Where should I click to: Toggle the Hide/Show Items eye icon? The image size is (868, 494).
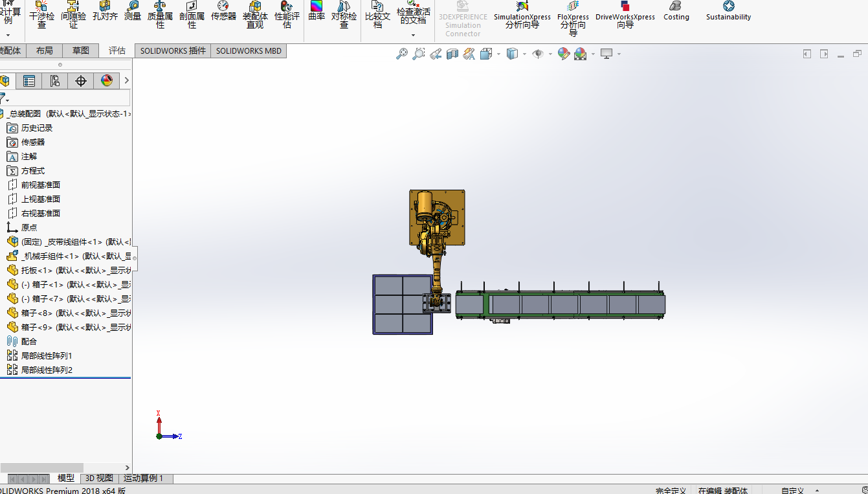(x=538, y=54)
